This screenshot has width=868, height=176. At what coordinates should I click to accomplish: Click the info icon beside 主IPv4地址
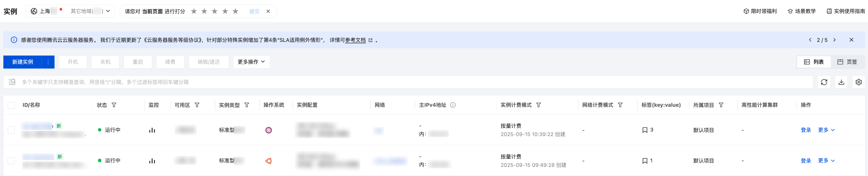(x=453, y=105)
